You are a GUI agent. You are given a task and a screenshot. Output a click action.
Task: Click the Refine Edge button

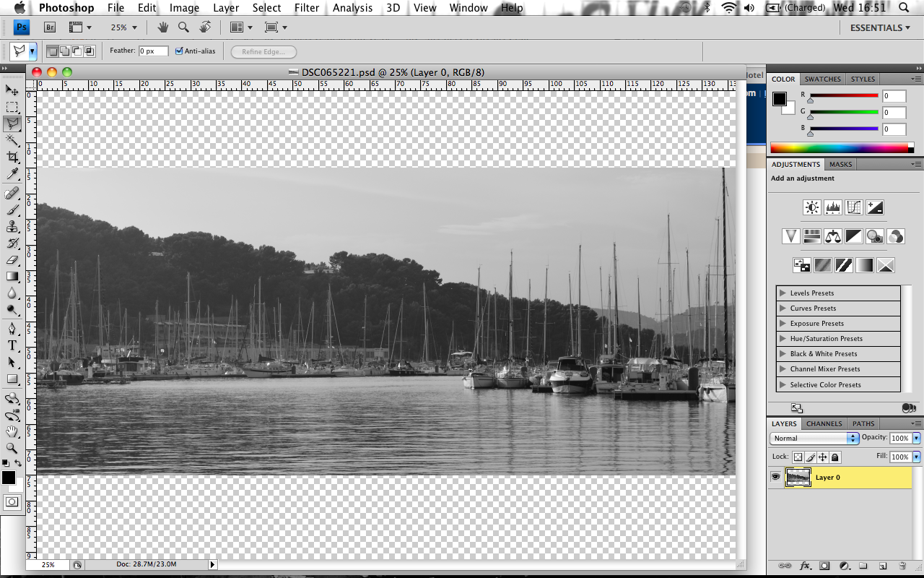click(x=263, y=51)
